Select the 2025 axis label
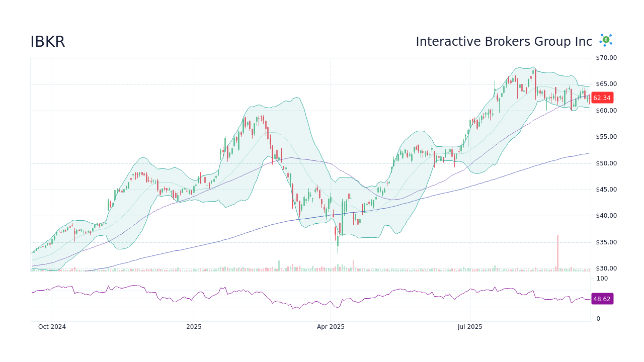The image size is (644, 362). [194, 326]
